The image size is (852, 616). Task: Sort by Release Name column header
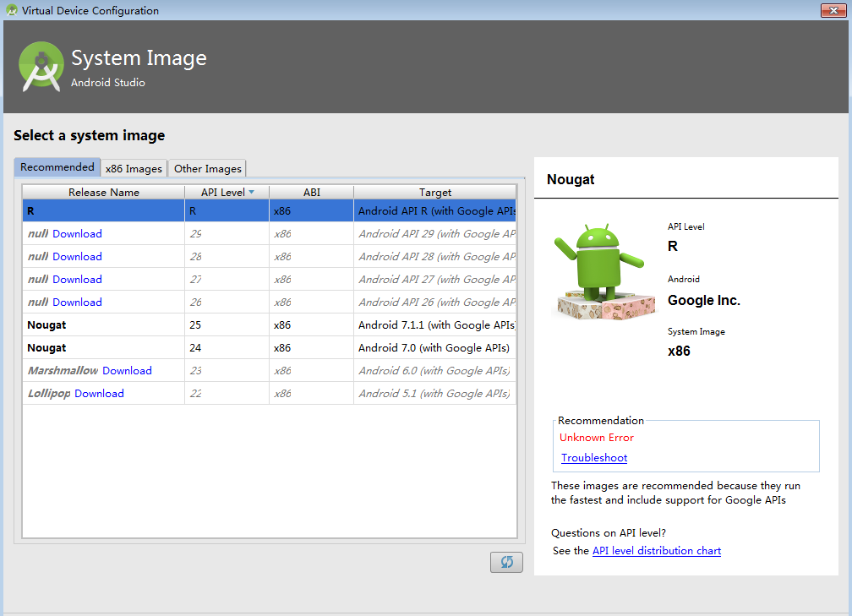pos(104,193)
